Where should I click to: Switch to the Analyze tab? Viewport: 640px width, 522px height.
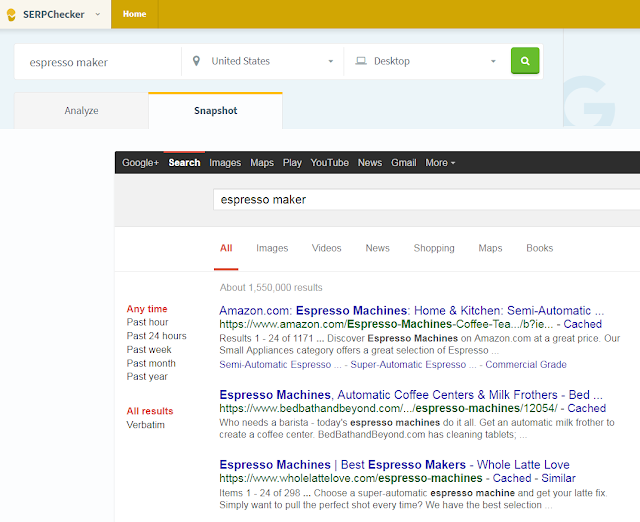click(81, 111)
